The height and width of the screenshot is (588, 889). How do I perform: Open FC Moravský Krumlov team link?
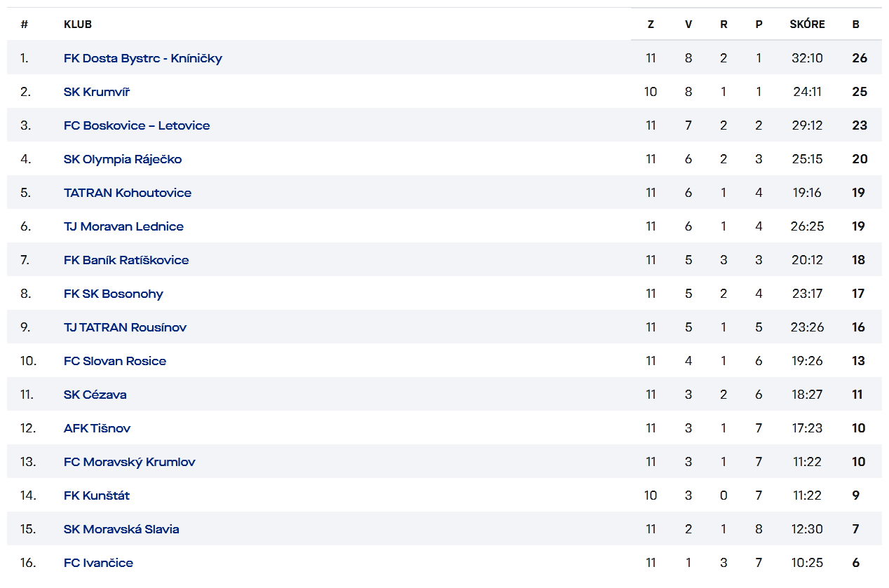pos(129,462)
